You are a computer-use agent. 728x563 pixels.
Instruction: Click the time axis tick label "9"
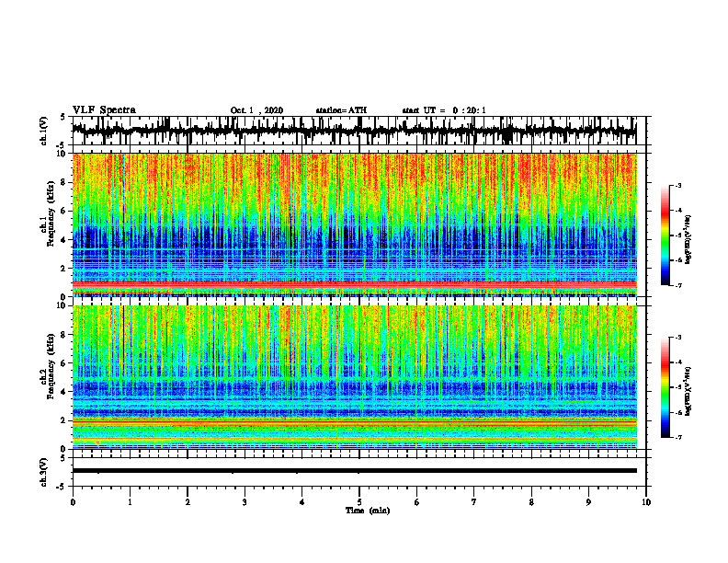click(x=588, y=502)
